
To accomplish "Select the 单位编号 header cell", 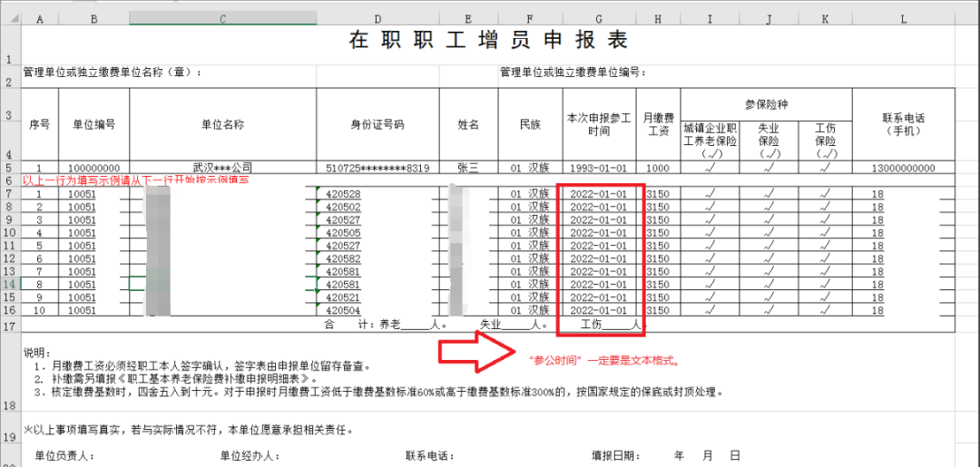I will (x=93, y=124).
